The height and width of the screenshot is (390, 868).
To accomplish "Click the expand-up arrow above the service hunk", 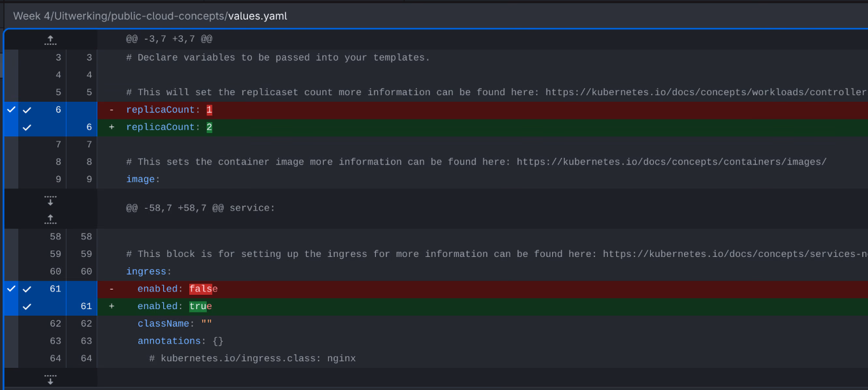I will [50, 218].
